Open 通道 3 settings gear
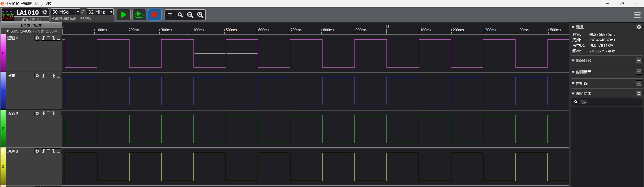Screen dimensions: 644x187 pos(37,151)
